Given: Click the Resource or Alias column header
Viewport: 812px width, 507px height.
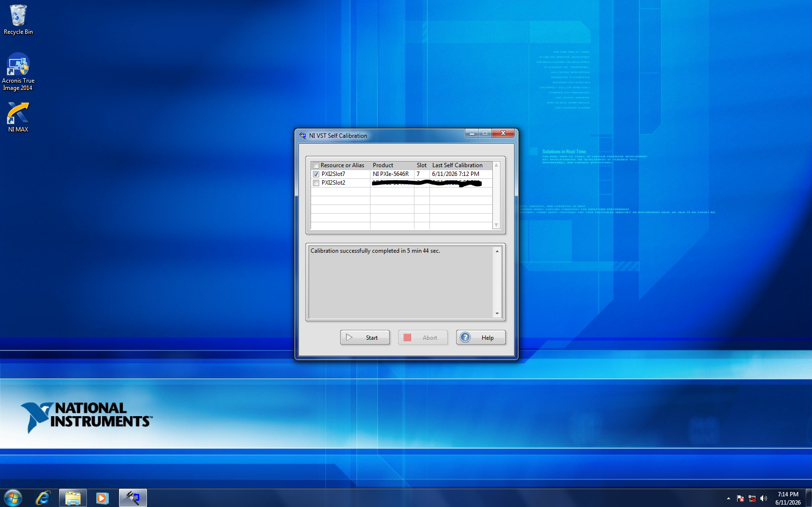Looking at the screenshot, I should point(342,165).
